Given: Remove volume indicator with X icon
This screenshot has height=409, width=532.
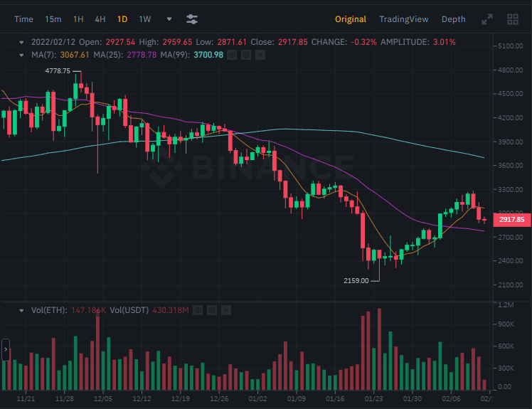Looking at the screenshot, I should coord(226,310).
